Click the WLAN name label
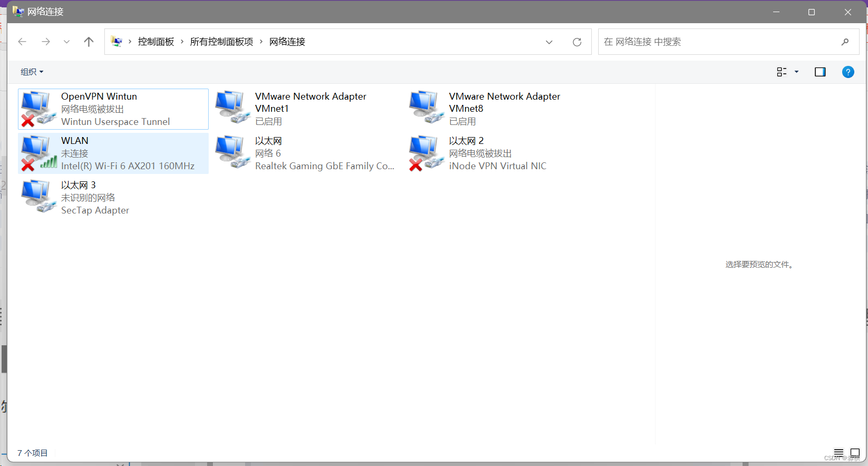The image size is (868, 466). pos(75,141)
